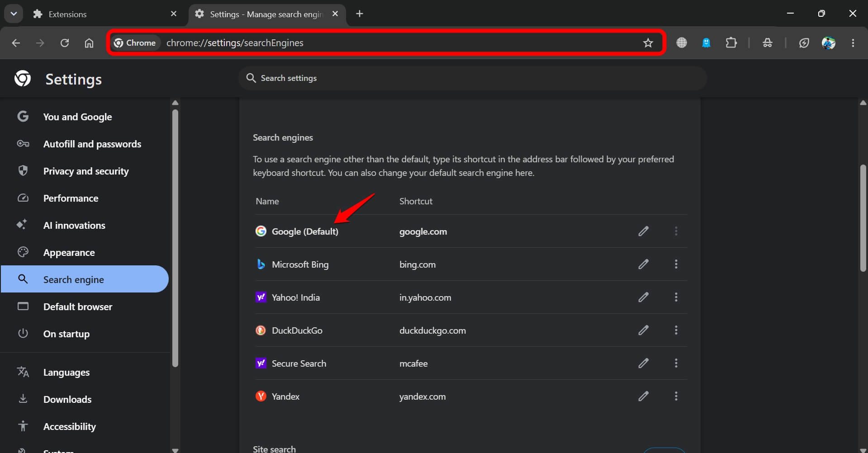Click the Chrome logo next to Settings
Viewport: 868px width, 453px height.
(23, 79)
